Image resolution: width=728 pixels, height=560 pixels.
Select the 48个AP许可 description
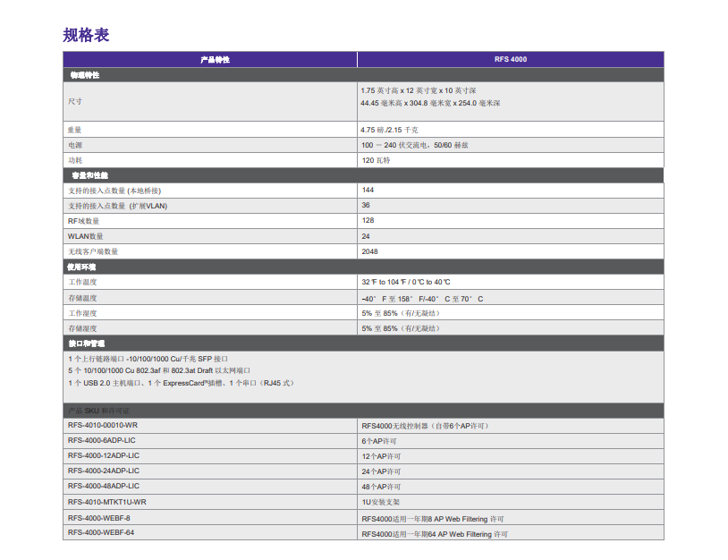[x=381, y=488]
